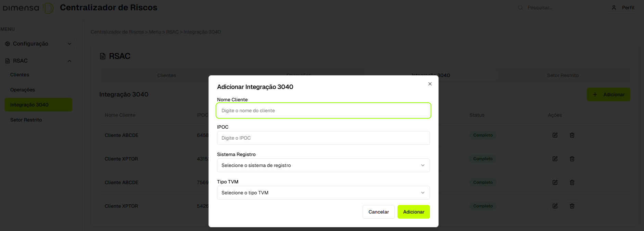Open the Sistema Registro dropdown
Viewport: 644px width, 231px height.
point(323,165)
